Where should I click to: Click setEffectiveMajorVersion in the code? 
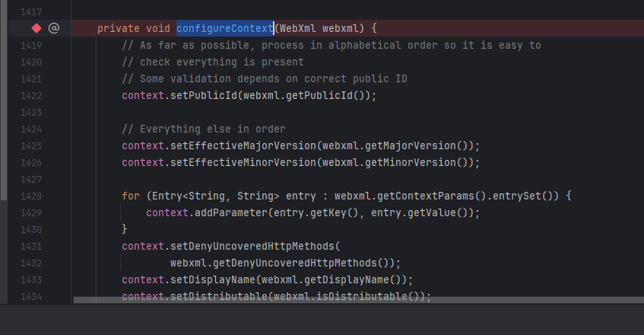point(243,145)
